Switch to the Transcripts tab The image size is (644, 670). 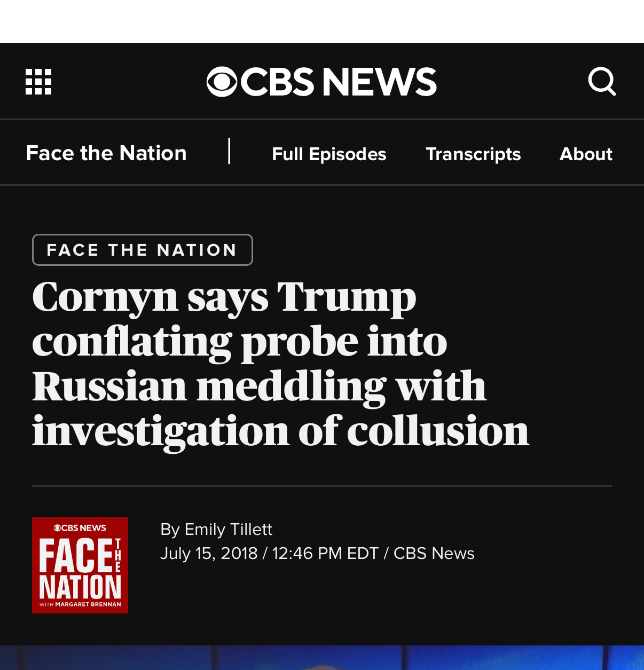[x=473, y=154]
